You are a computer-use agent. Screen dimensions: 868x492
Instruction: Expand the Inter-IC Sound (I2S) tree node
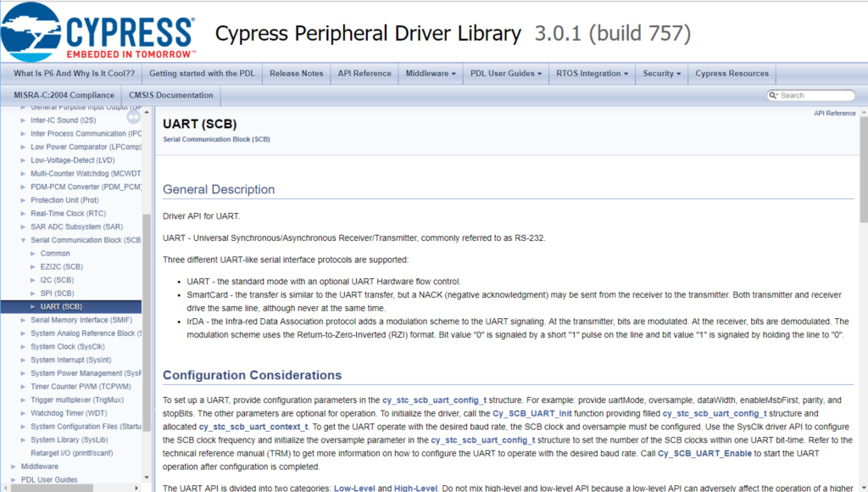pos(23,120)
